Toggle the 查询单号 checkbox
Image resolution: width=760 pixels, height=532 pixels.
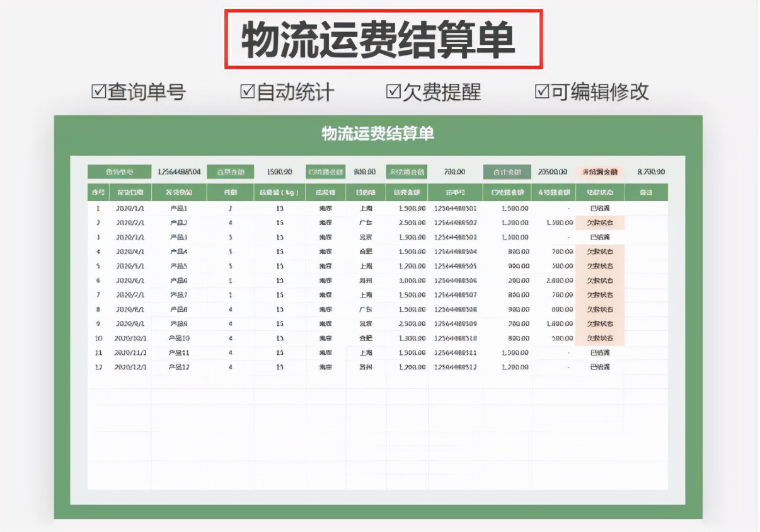pos(97,91)
